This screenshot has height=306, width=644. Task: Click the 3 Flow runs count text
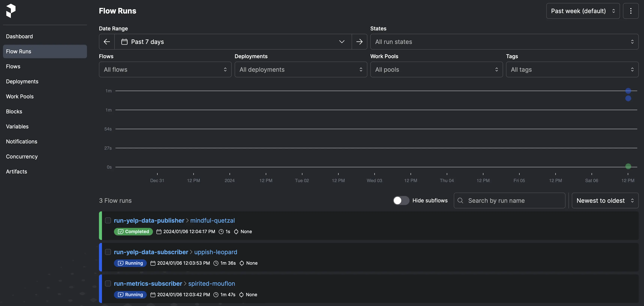(115, 200)
